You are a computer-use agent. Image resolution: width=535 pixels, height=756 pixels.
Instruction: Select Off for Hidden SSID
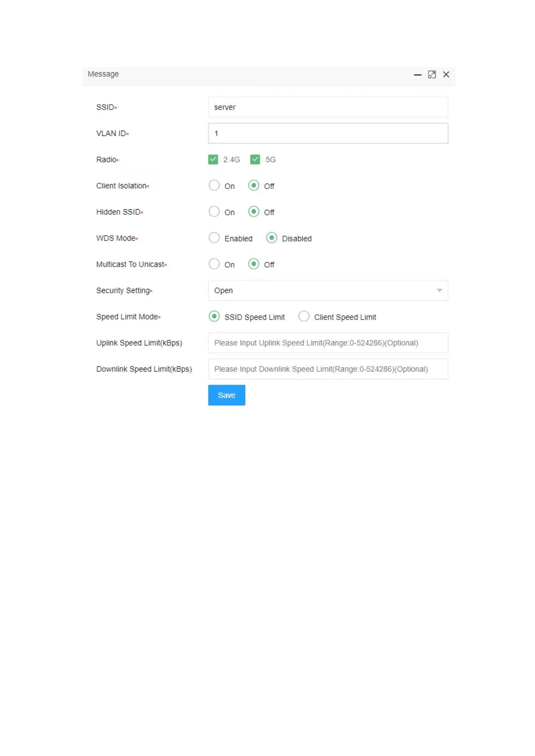tap(254, 211)
